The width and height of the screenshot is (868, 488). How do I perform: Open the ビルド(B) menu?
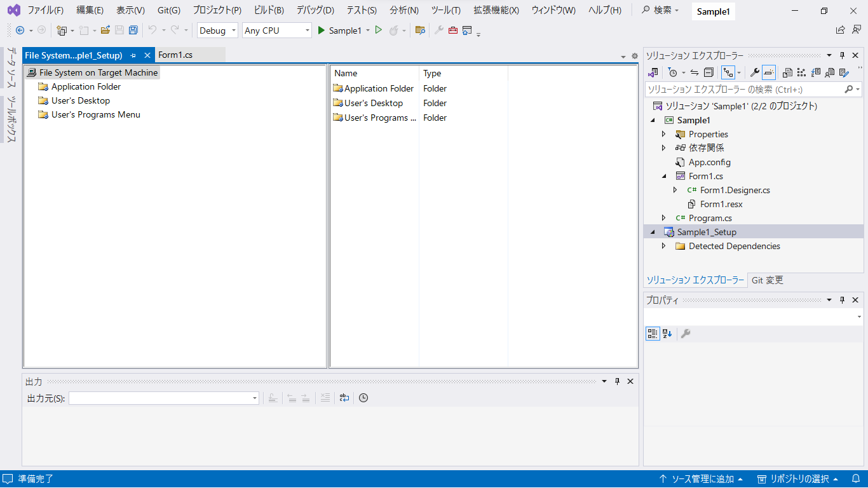click(268, 10)
